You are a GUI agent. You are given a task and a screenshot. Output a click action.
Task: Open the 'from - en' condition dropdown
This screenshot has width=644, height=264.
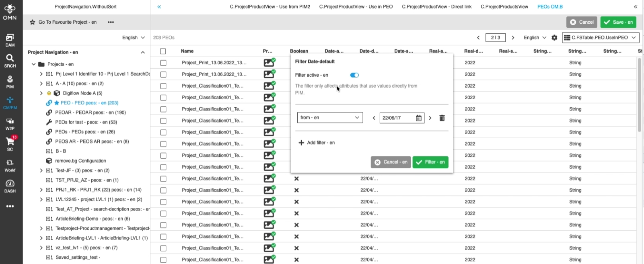coord(330,118)
